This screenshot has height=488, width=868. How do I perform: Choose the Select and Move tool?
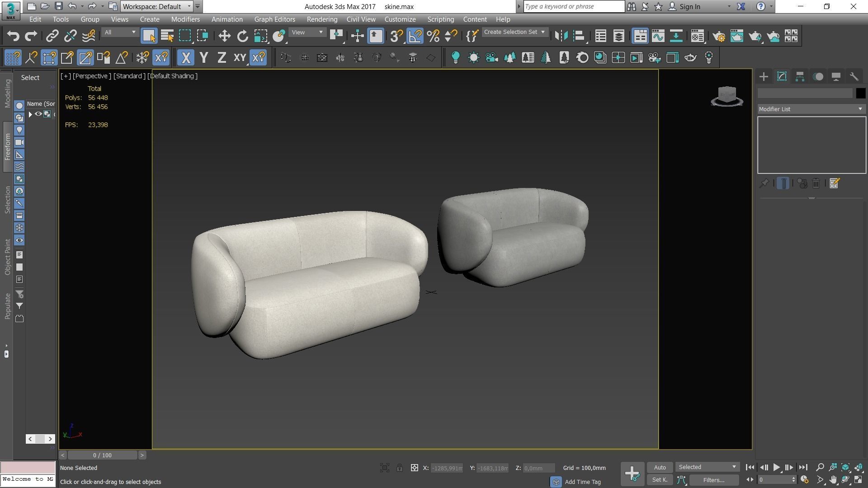tap(224, 36)
